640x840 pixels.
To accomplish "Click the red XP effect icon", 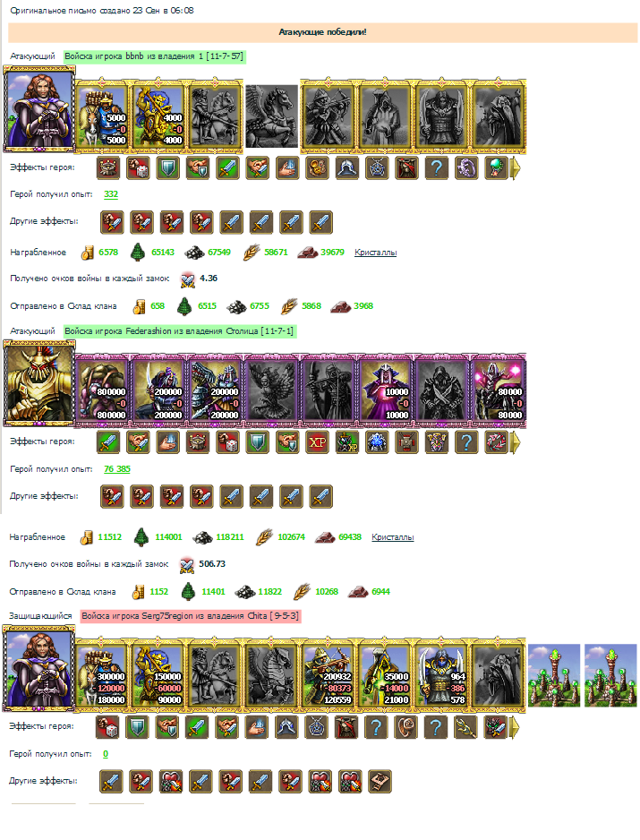I will click(x=317, y=442).
